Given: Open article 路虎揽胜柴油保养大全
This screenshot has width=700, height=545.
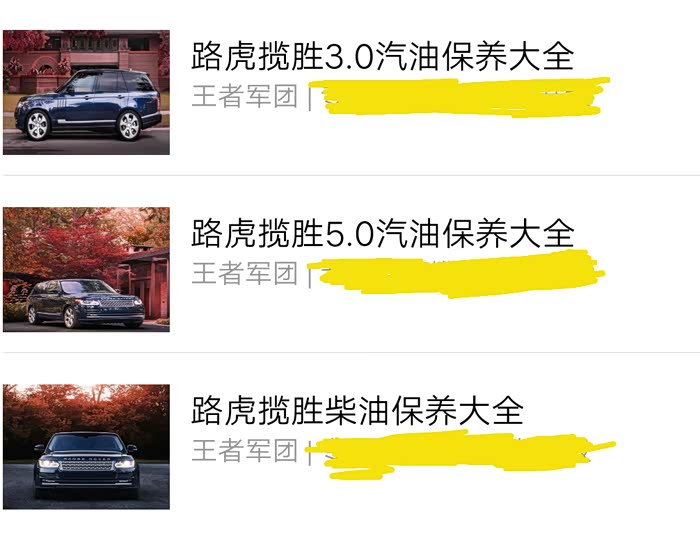Looking at the screenshot, I should point(357,410).
